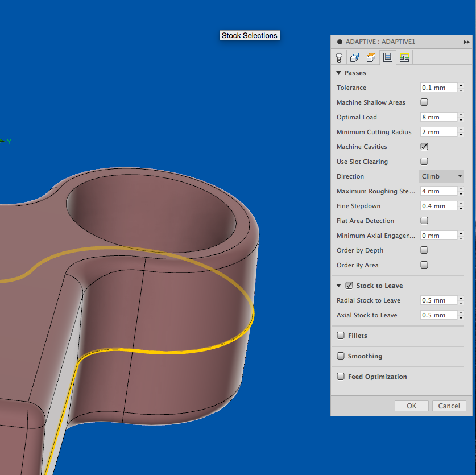Collapse dialog with the round minus icon
This screenshot has width=476, height=475.
coord(340,42)
